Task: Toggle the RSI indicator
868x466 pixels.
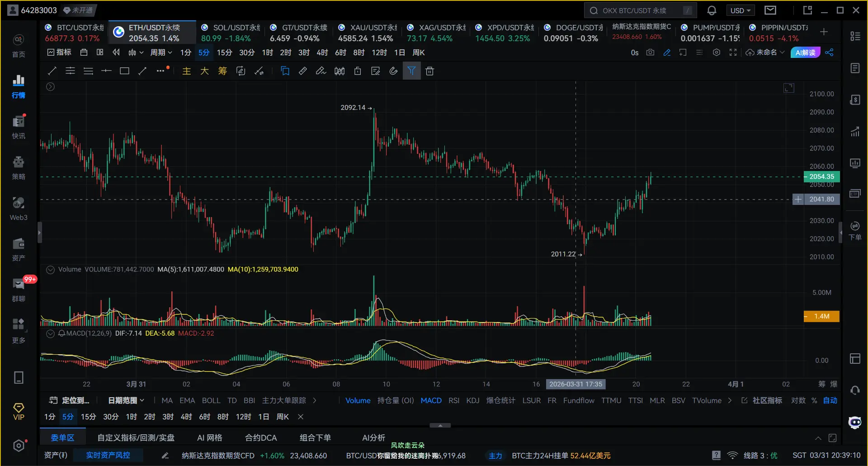Action: [454, 400]
